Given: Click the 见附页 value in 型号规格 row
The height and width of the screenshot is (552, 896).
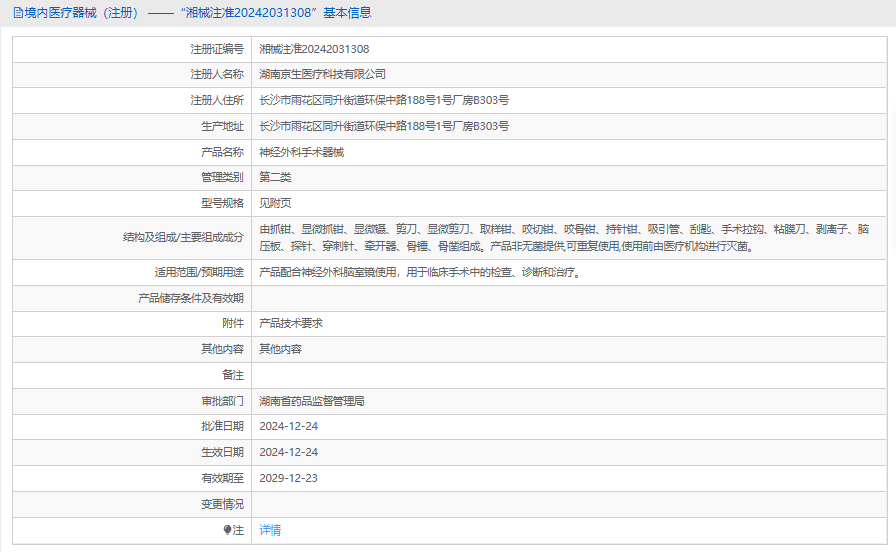Looking at the screenshot, I should (x=275, y=203).
